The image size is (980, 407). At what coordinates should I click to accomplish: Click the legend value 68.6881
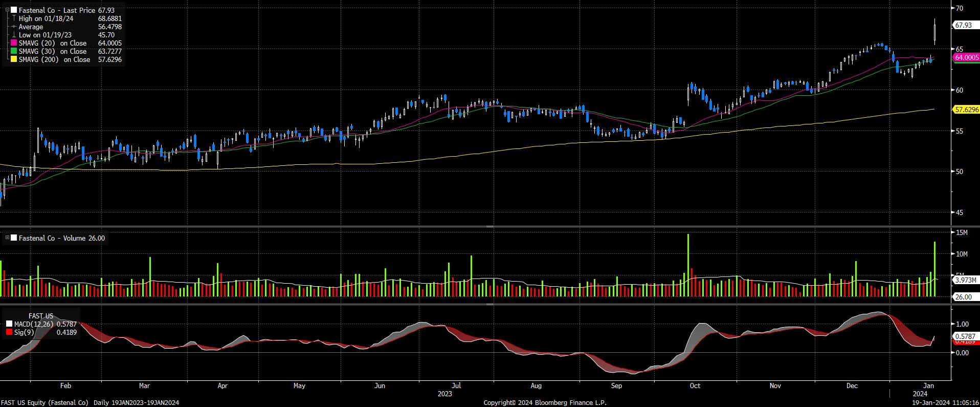click(110, 18)
